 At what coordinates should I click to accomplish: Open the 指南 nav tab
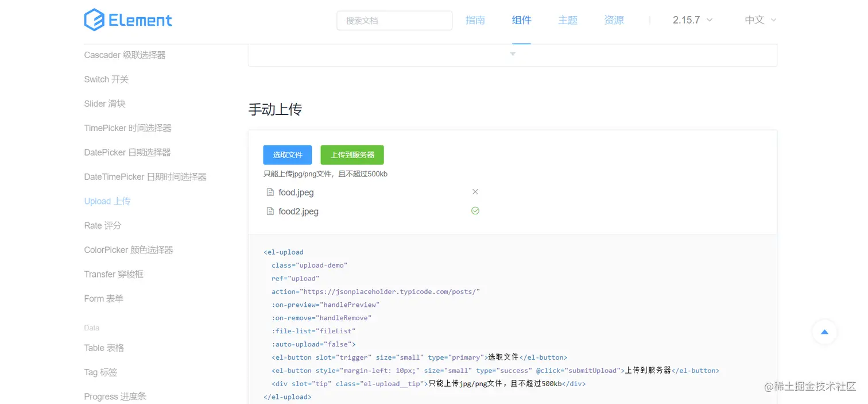pos(475,20)
